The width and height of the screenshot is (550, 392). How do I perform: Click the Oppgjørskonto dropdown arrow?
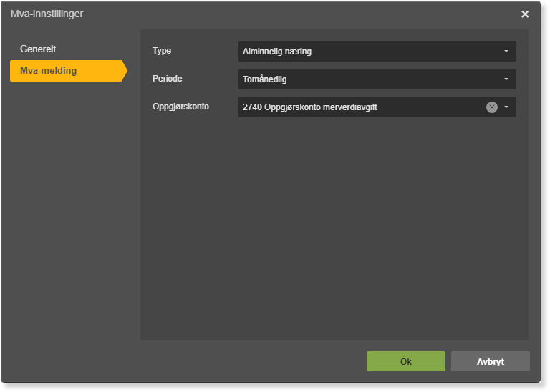click(x=506, y=107)
